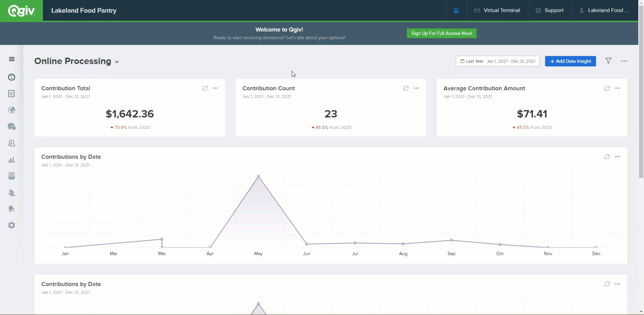
Task: Click the September data point on chart
Action: pos(451,240)
